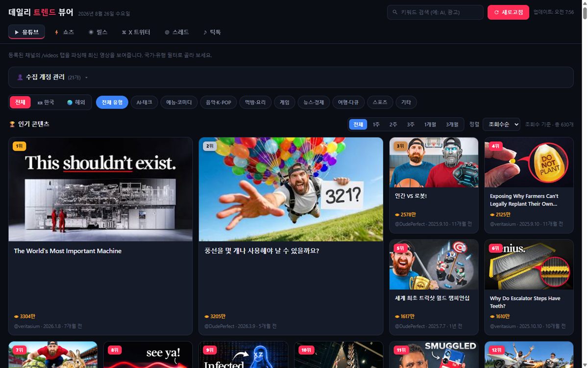
Task: Expand the 수집 계정 관리 panel
Action: point(291,77)
